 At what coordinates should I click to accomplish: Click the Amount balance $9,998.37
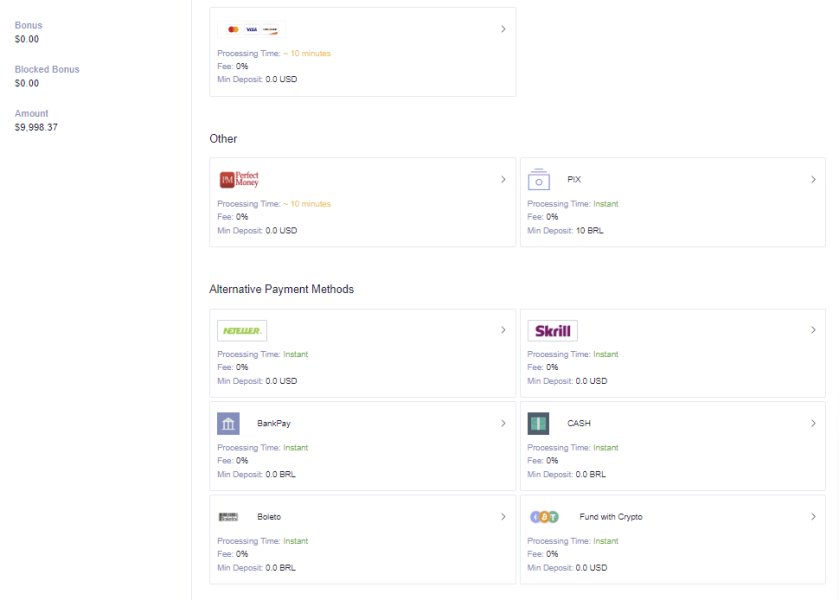click(x=36, y=128)
